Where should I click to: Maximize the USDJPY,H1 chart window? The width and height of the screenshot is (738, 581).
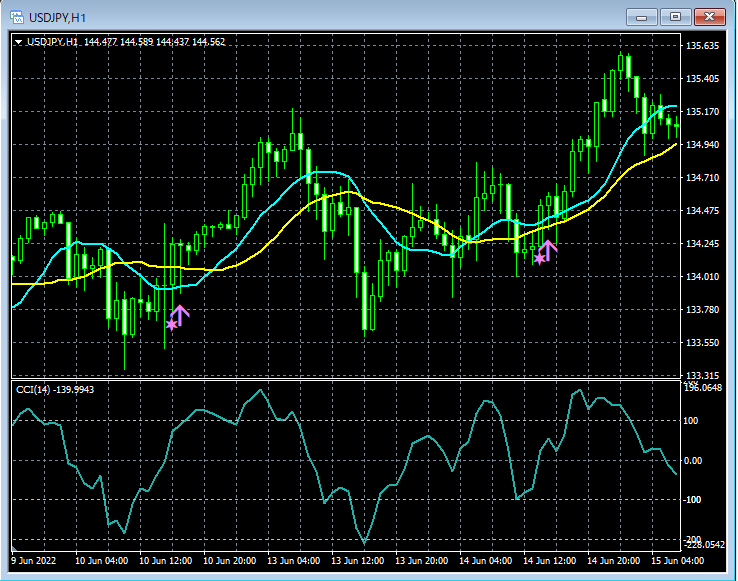[675, 17]
